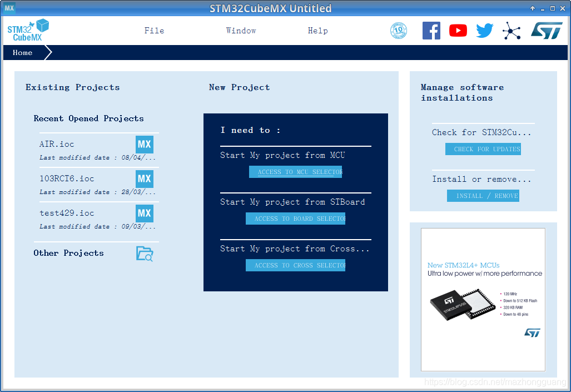
Task: Click ACCESS TO BOARD SELECTOR button
Action: coord(295,219)
